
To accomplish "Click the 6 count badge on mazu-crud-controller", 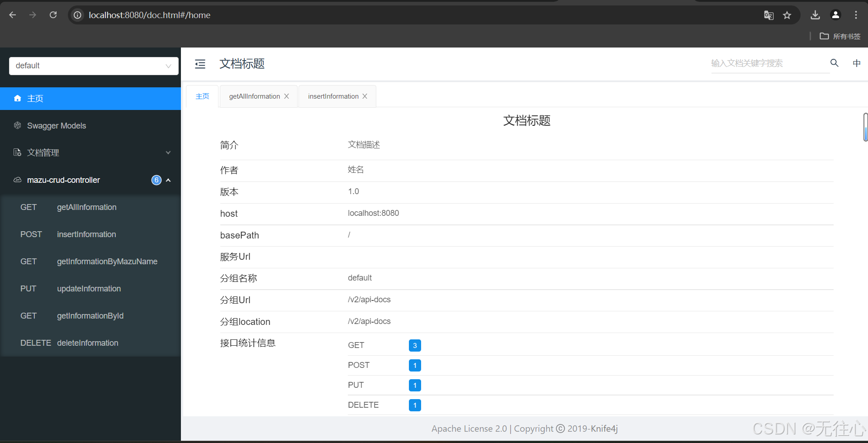I will pos(157,180).
